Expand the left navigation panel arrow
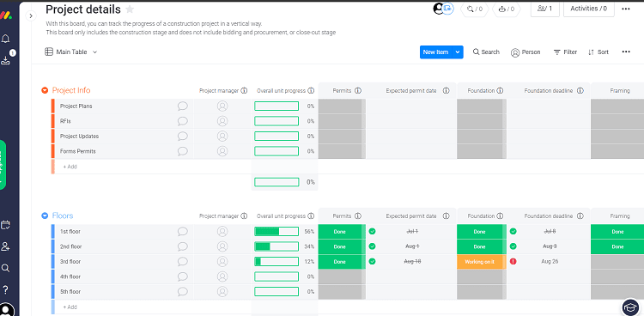644x316 pixels. pos(31,15)
